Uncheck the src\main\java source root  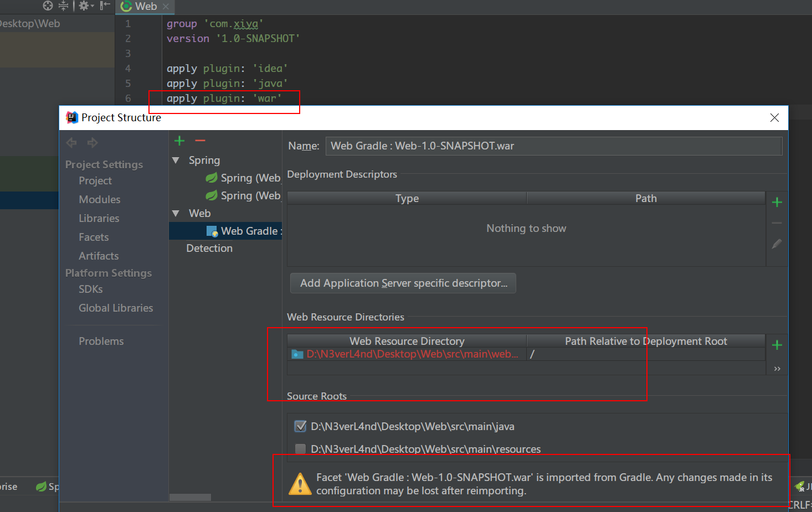pos(300,426)
